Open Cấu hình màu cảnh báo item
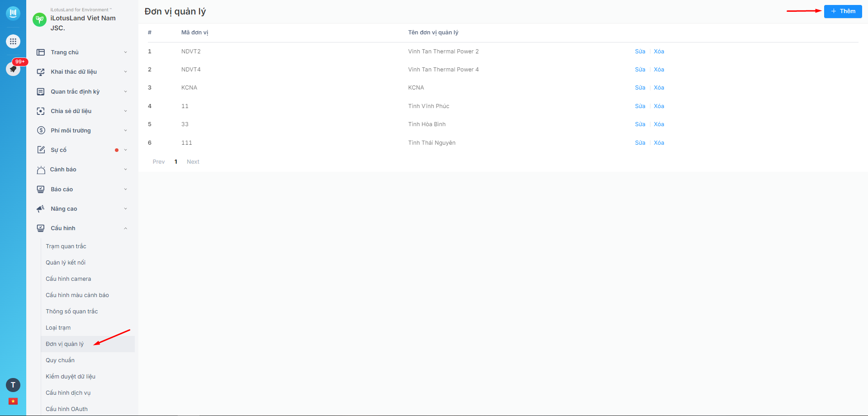This screenshot has width=868, height=416. (77, 295)
